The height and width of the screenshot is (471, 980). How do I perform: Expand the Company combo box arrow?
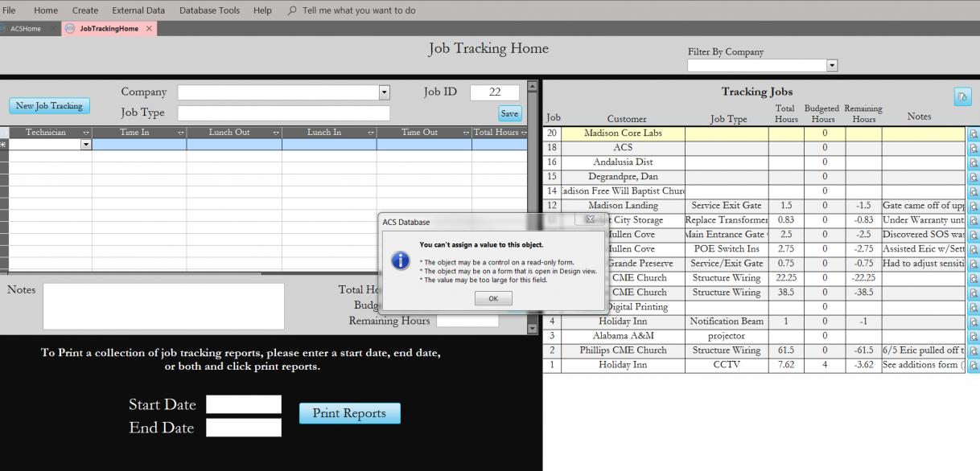[384, 92]
